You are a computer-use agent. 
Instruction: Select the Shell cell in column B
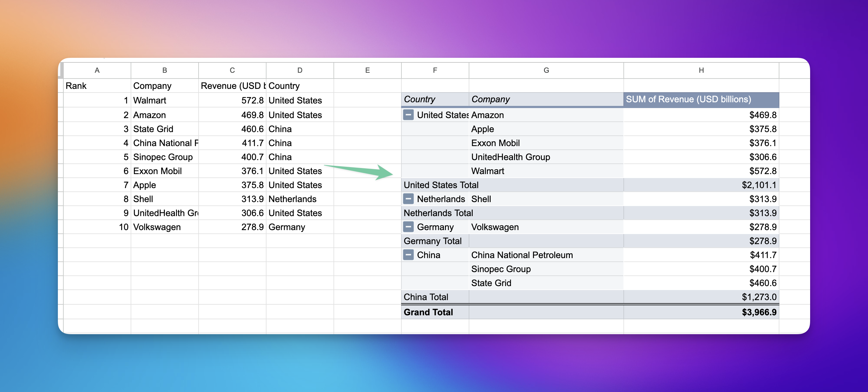(165, 199)
